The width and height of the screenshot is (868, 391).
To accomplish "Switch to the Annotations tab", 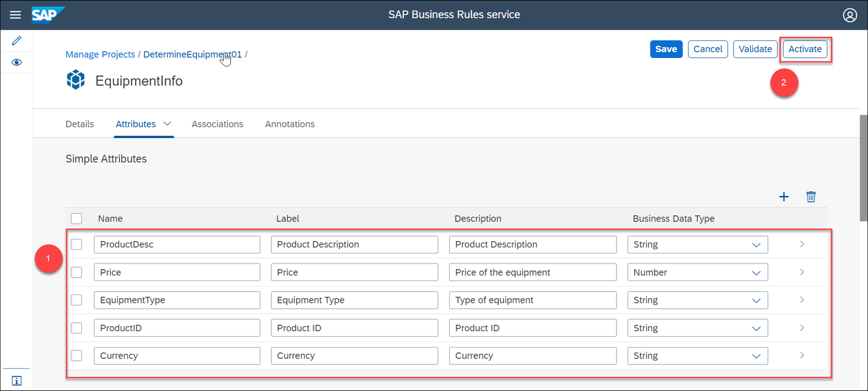I will [x=290, y=124].
